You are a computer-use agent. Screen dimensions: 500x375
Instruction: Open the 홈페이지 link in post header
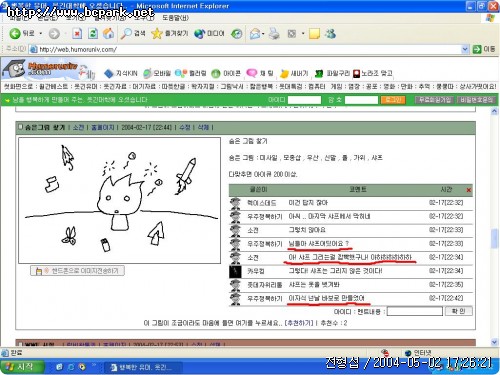click(x=103, y=127)
